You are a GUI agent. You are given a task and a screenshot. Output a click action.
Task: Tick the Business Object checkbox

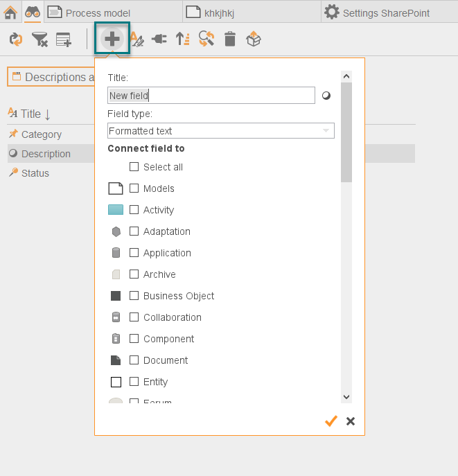pyautogui.click(x=134, y=295)
